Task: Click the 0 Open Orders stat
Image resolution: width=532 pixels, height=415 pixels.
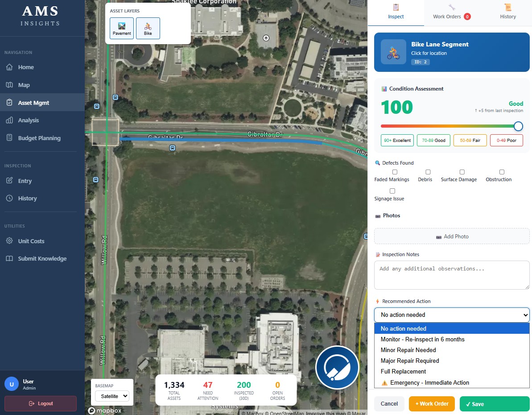Action: [277, 390]
